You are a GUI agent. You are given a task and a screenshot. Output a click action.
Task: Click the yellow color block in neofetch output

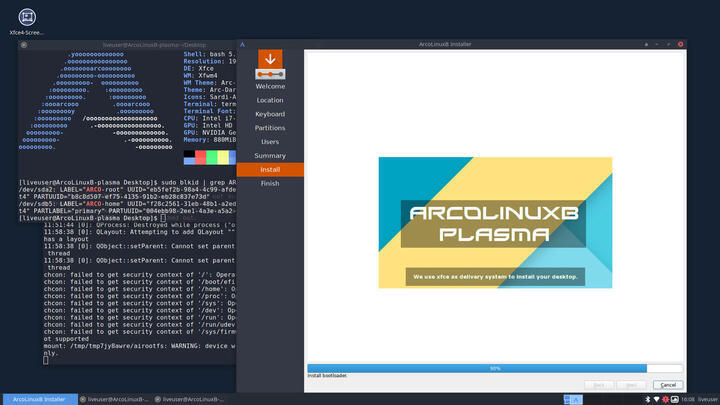click(x=223, y=158)
